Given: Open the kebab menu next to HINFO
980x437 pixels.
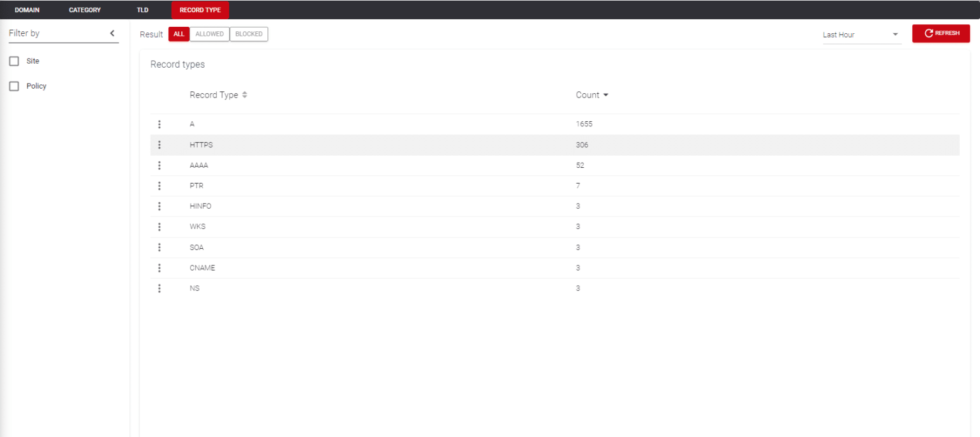Looking at the screenshot, I should (160, 206).
